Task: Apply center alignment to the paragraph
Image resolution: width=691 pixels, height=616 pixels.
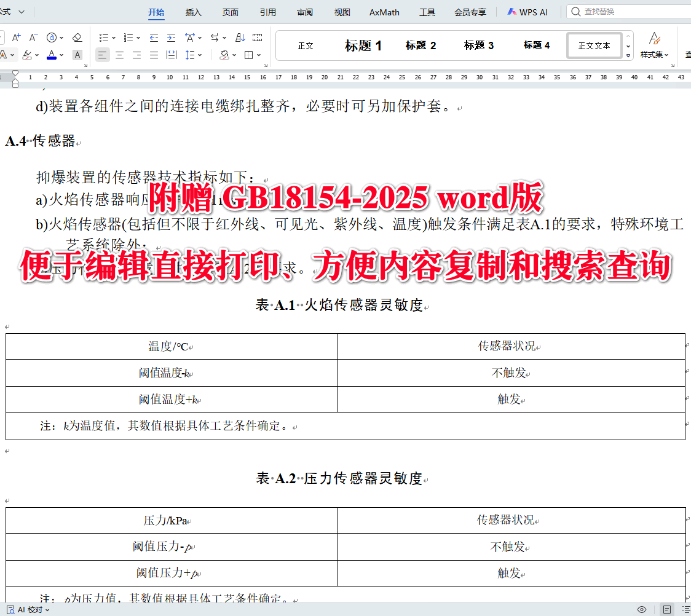Action: (119, 55)
